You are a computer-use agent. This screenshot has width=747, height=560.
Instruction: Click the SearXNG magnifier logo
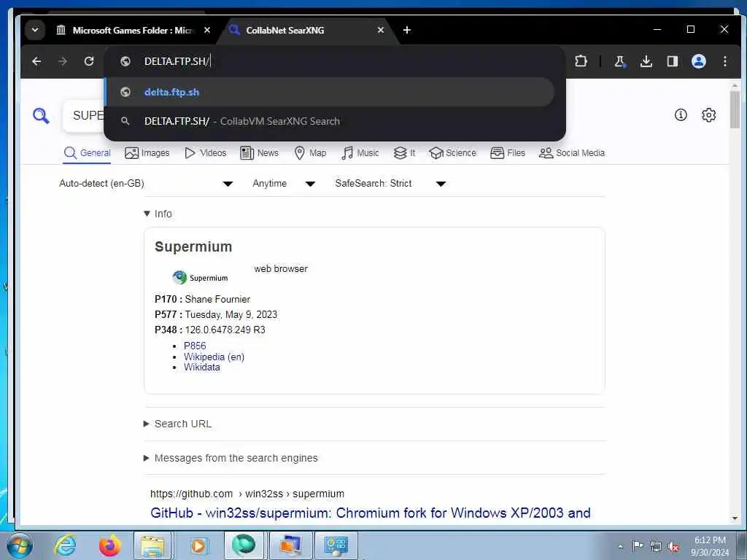[x=41, y=116]
